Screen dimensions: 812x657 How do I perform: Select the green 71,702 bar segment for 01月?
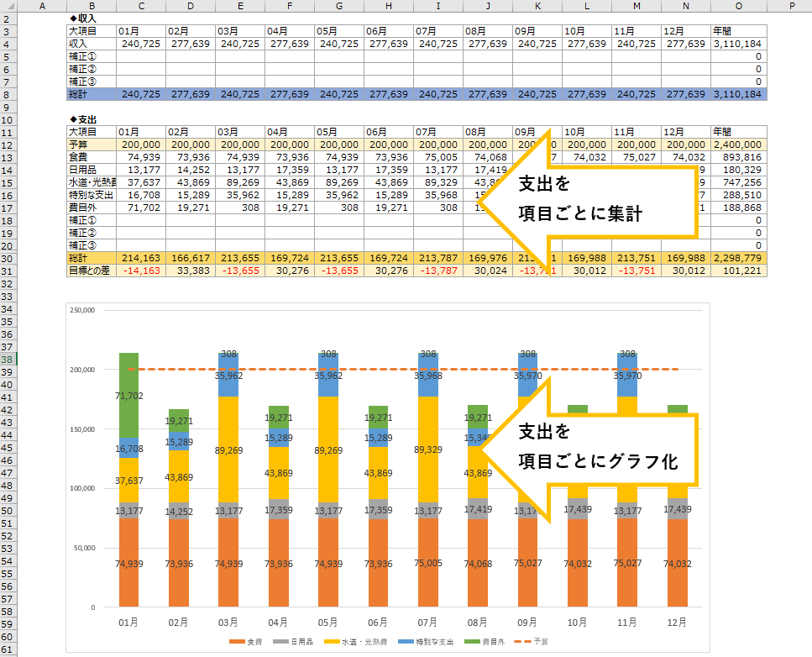(x=129, y=396)
